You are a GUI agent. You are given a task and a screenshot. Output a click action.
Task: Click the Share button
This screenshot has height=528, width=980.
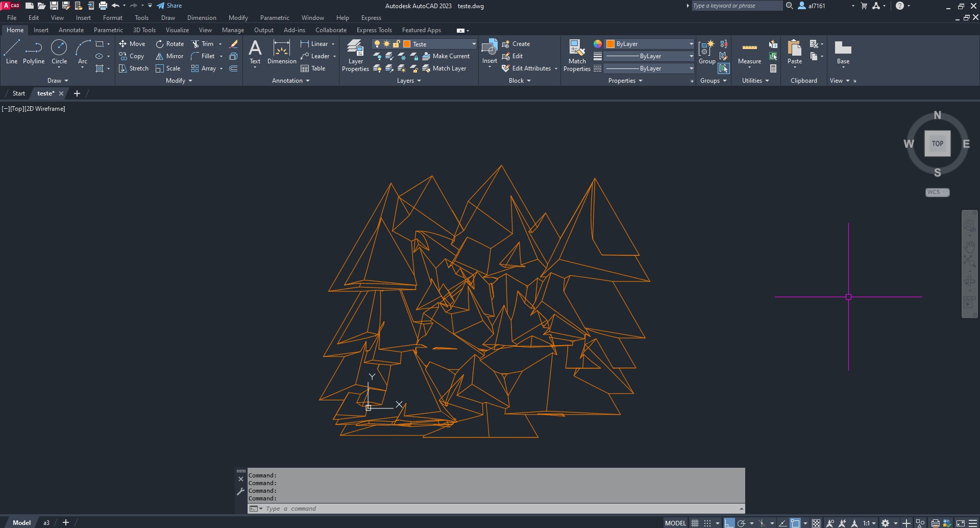169,6
